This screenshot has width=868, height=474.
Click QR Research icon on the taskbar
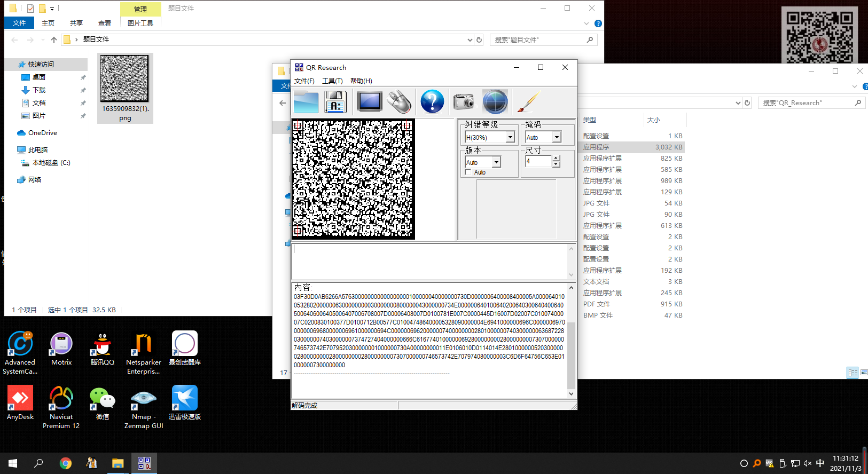(x=144, y=463)
